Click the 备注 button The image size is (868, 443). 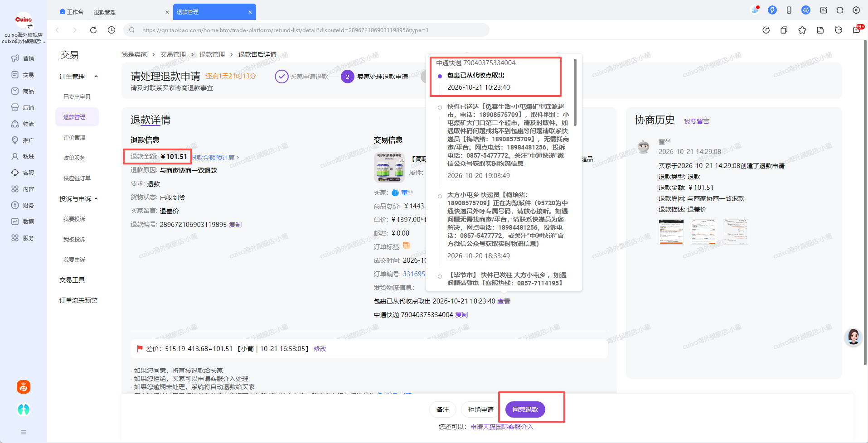(443, 409)
